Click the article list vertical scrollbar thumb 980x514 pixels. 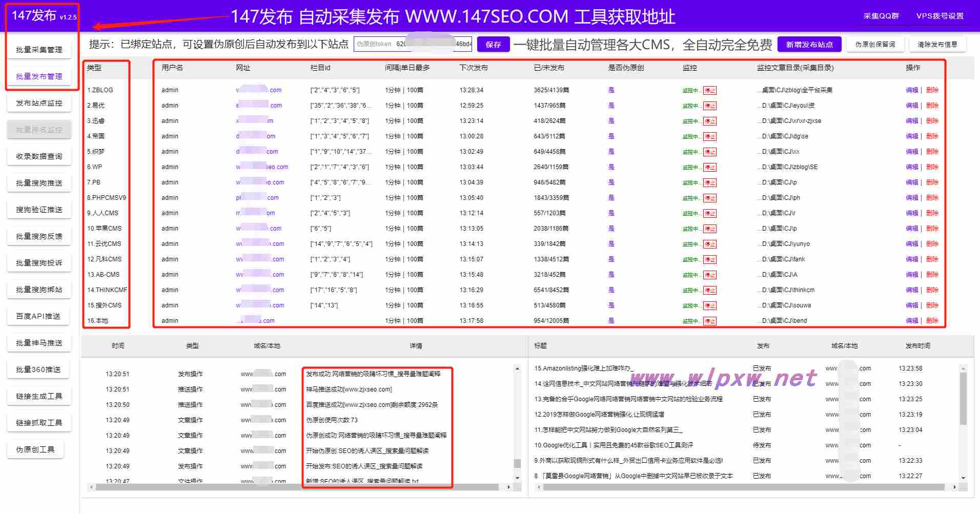[x=963, y=398]
